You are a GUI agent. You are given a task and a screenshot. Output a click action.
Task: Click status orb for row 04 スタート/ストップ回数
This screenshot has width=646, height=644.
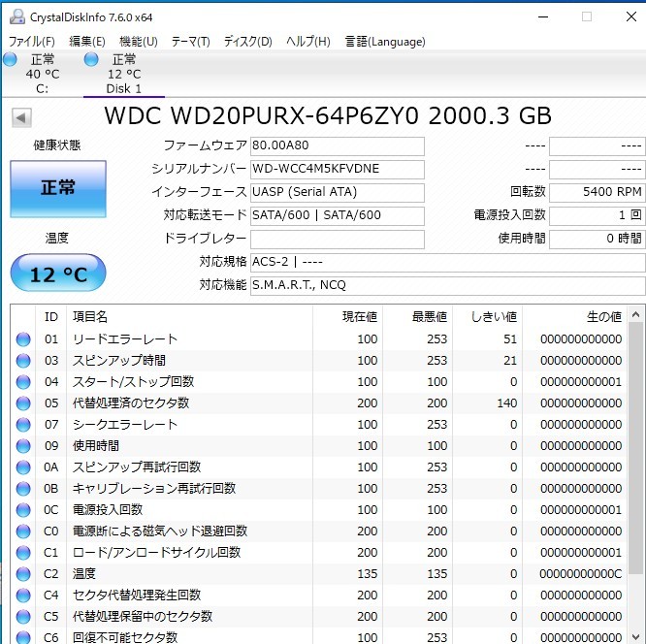click(23, 382)
